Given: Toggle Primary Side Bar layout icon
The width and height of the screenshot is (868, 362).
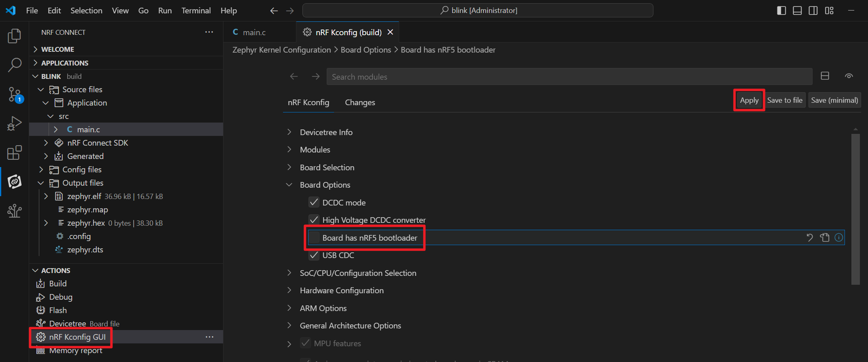Looking at the screenshot, I should tap(781, 11).
